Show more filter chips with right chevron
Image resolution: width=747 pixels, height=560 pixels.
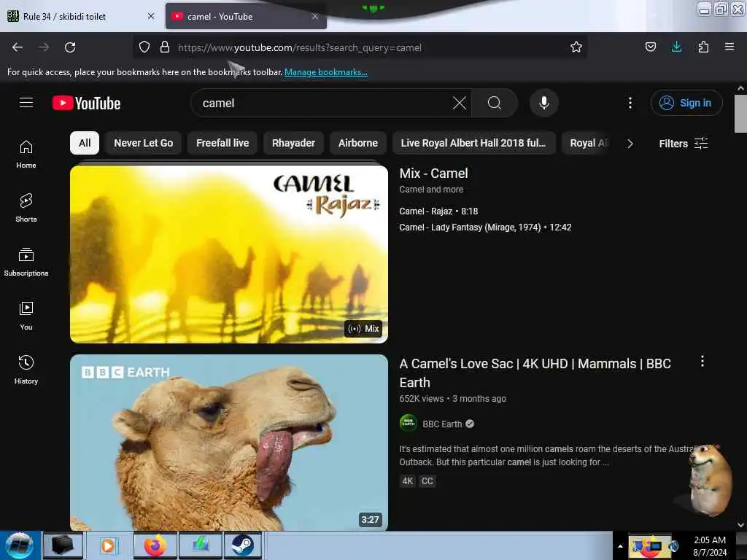tap(630, 144)
